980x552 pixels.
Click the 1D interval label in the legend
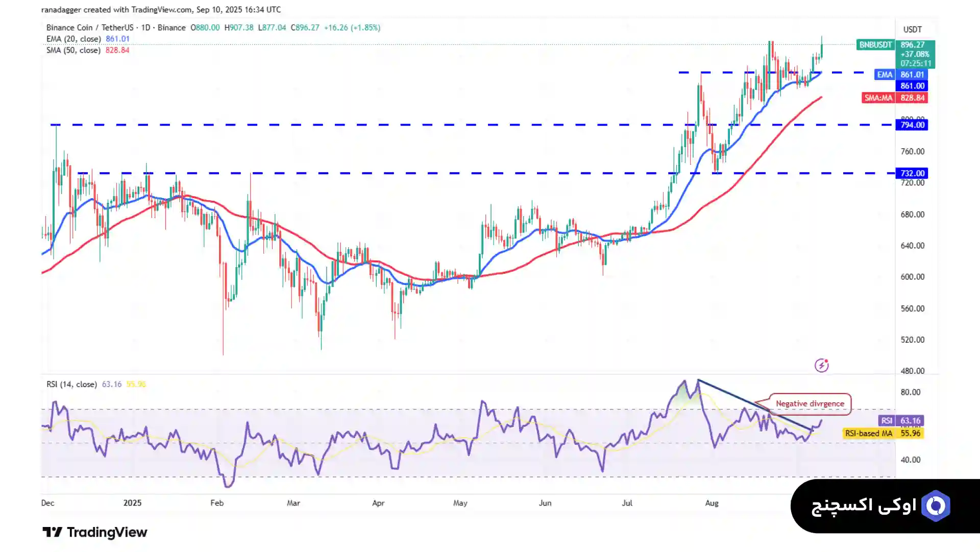tap(145, 28)
